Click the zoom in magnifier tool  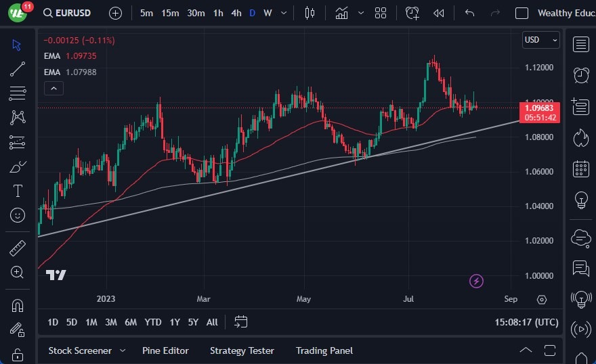[18, 272]
